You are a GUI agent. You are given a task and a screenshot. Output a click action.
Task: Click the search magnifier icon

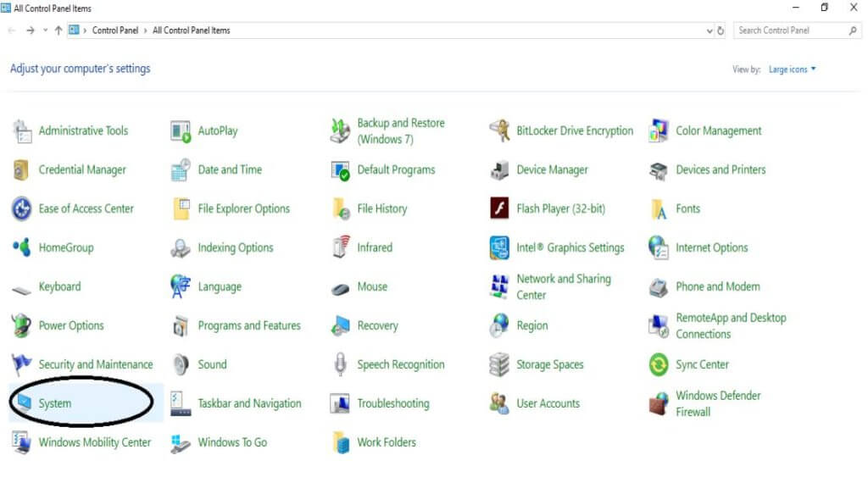[853, 31]
